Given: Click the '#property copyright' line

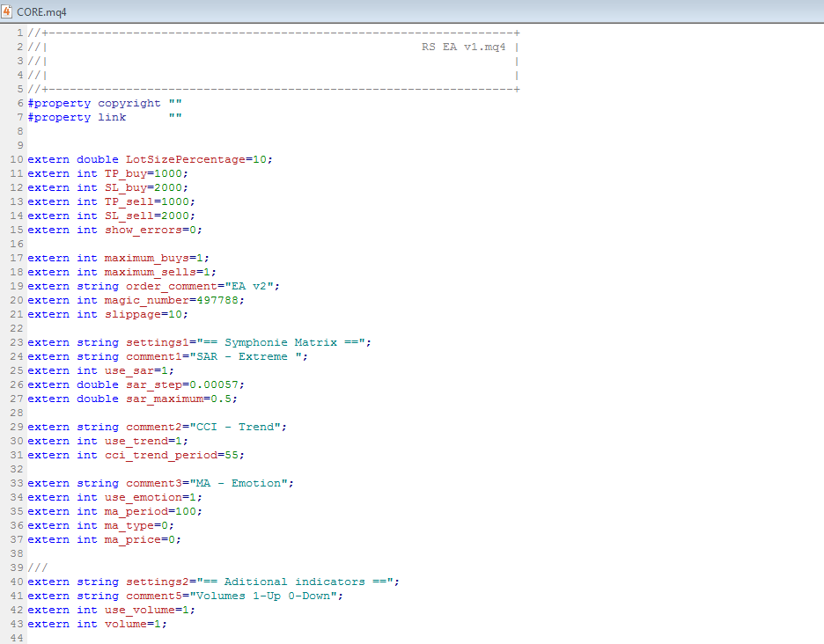Looking at the screenshot, I should coord(105,103).
